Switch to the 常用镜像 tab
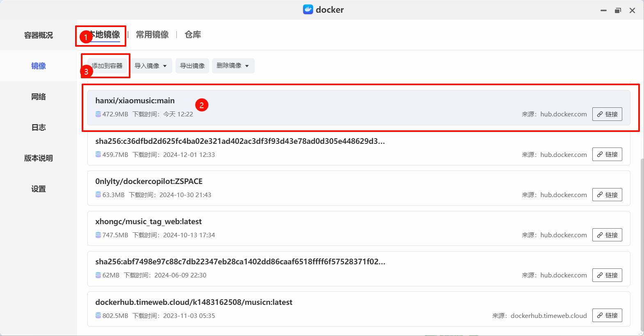This screenshot has height=336, width=644. pyautogui.click(x=152, y=35)
